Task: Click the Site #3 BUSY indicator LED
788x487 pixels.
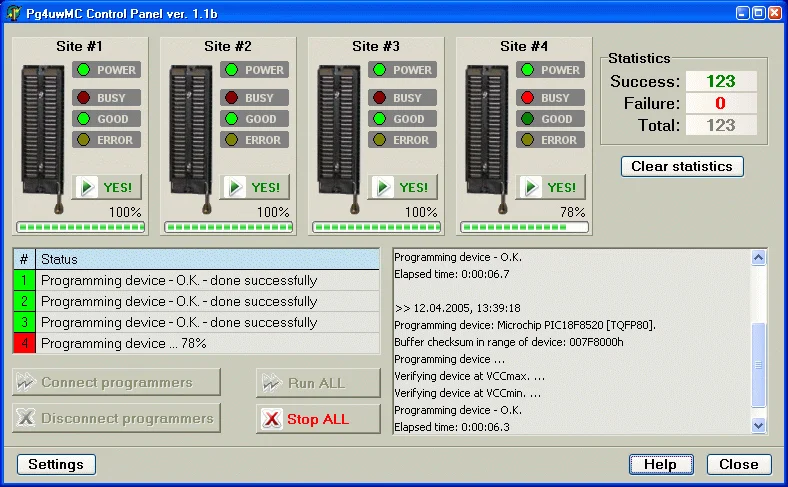Action: pos(379,98)
